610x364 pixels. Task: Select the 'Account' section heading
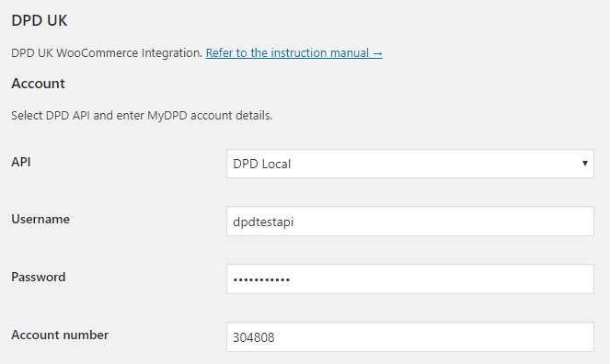(x=38, y=84)
